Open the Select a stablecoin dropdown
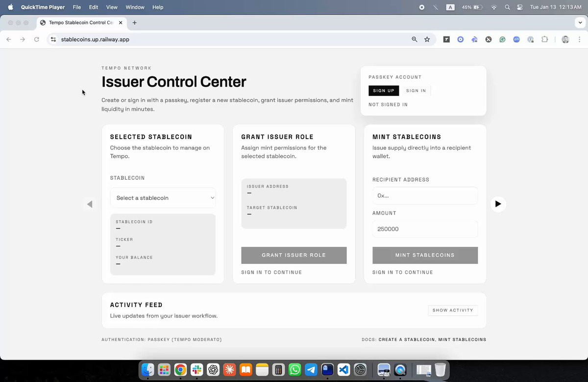This screenshot has height=382, width=588. (x=163, y=198)
